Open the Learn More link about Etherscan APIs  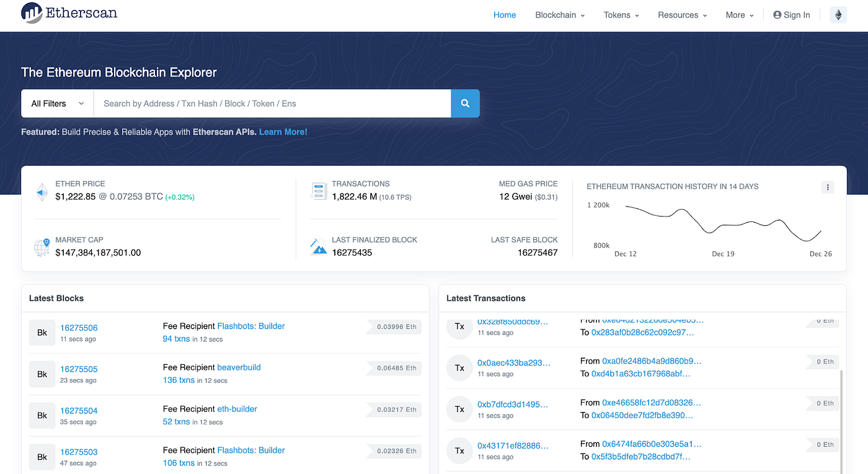click(283, 132)
